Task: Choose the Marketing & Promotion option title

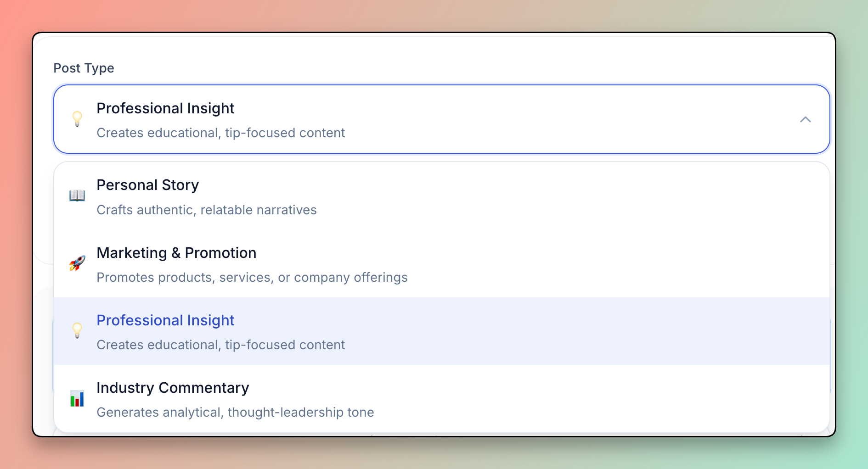Action: (176, 253)
